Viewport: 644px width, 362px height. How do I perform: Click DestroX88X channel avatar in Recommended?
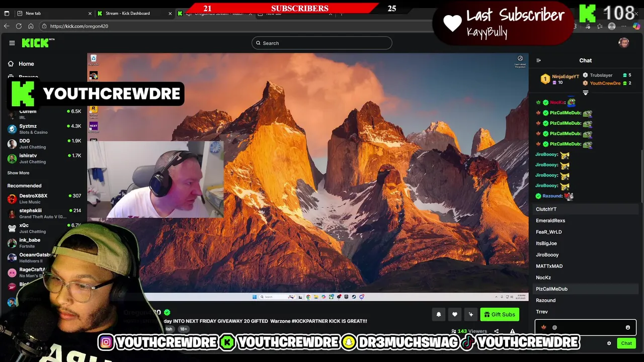point(12,199)
